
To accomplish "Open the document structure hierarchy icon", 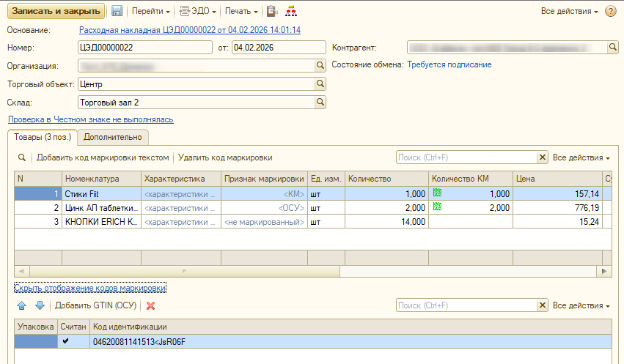I will coord(292,12).
